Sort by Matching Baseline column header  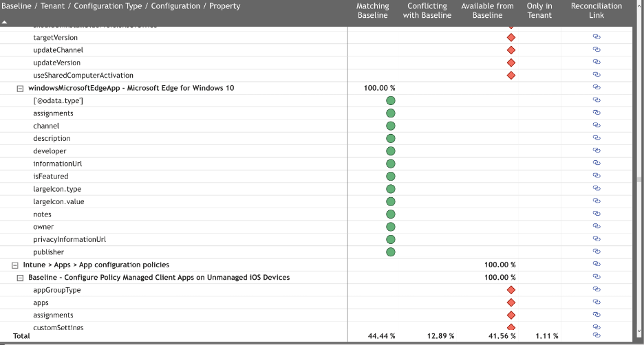coord(372,10)
